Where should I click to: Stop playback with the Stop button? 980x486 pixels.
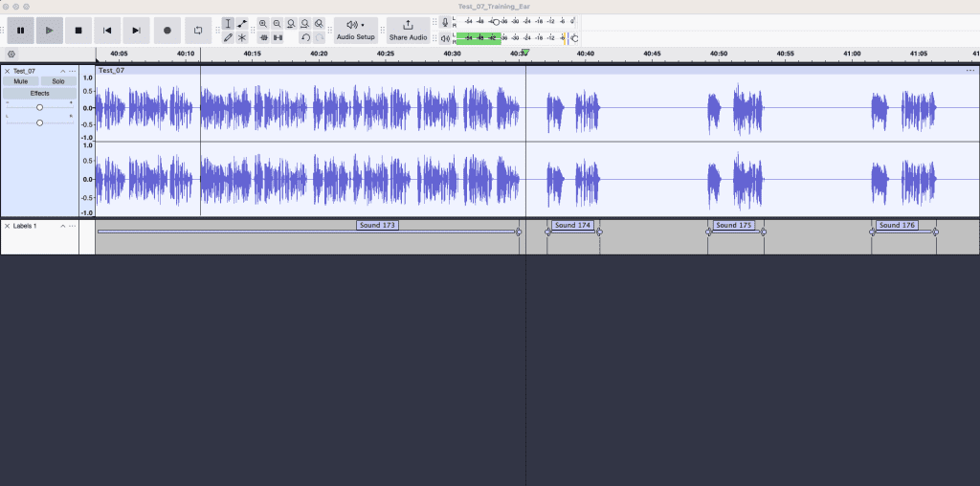point(78,30)
